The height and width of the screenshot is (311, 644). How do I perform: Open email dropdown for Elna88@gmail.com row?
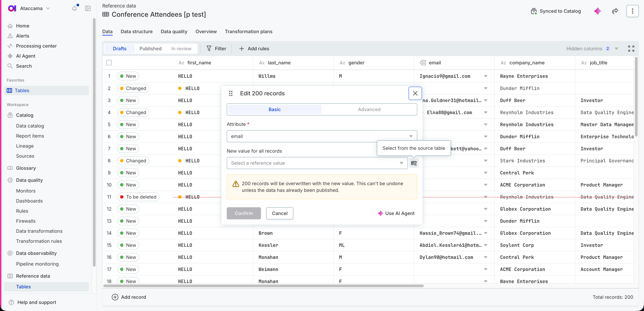tap(486, 112)
